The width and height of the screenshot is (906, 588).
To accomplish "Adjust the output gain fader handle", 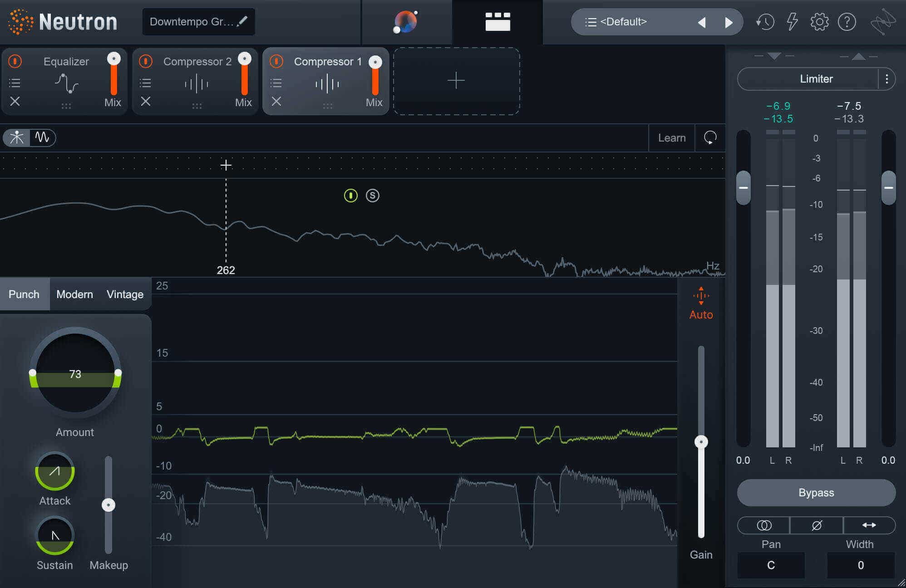I will pyautogui.click(x=889, y=187).
